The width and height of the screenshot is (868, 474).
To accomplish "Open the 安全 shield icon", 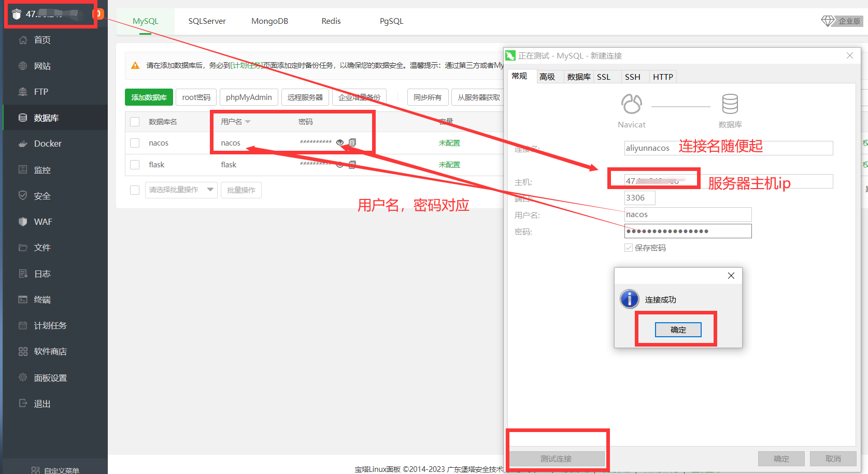I will [x=23, y=195].
